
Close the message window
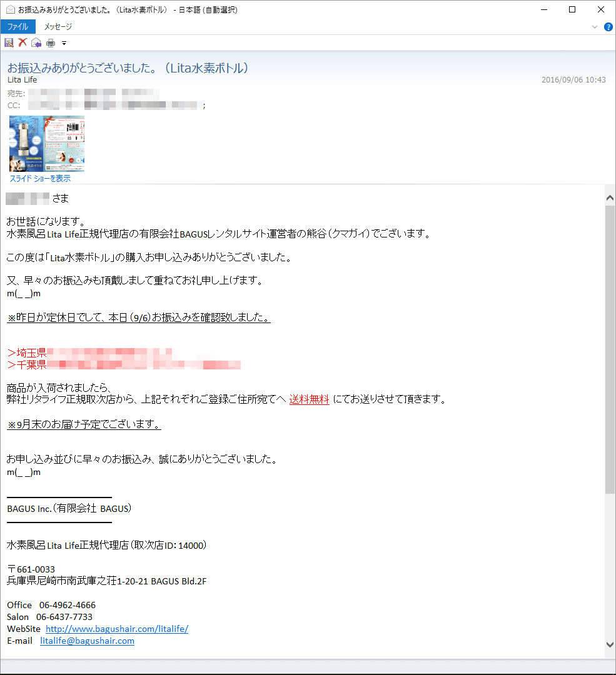(x=601, y=9)
